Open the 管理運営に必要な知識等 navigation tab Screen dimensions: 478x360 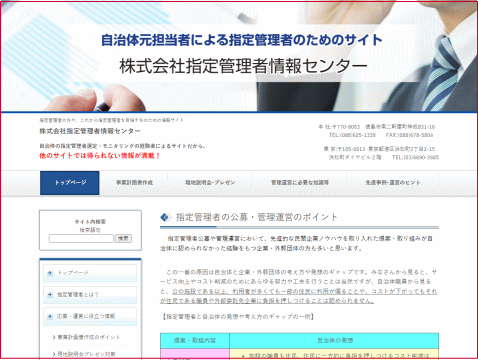coord(300,183)
